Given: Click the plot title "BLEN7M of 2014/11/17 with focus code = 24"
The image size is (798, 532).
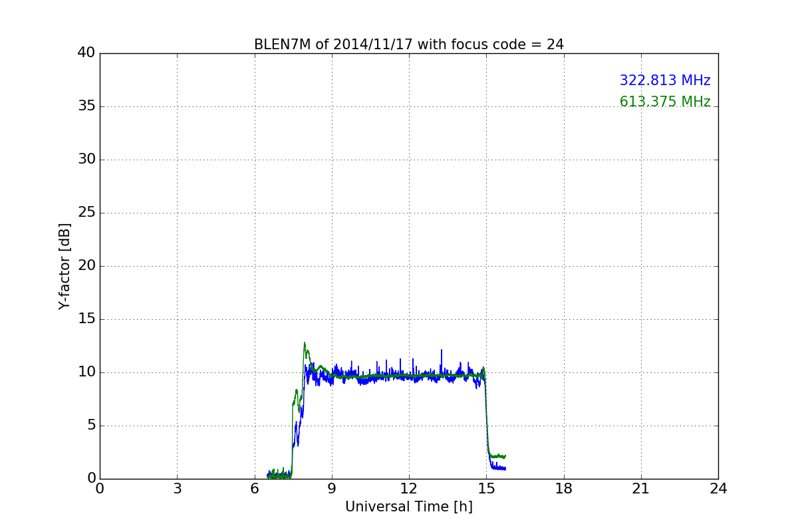Looking at the screenshot, I should 409,45.
